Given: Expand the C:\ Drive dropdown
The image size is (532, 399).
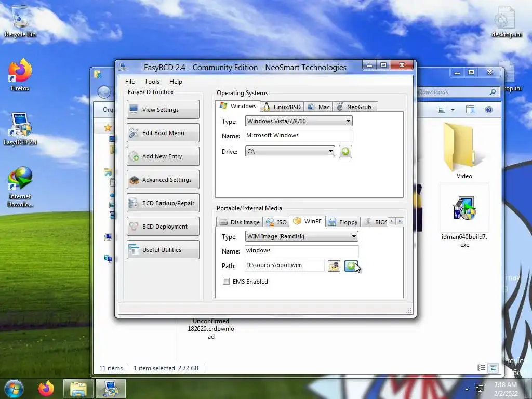Looking at the screenshot, I should click(290, 151).
